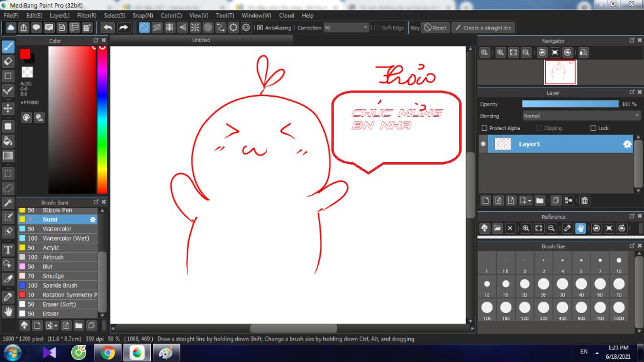Image resolution: width=644 pixels, height=362 pixels.
Task: Adjust the layer Opacity slider
Action: 570,104
